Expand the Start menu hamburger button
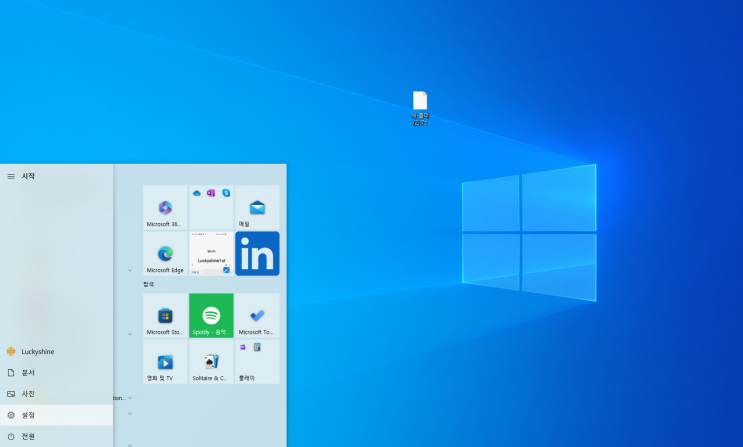Viewport: 743px width, 447px height. click(x=11, y=176)
